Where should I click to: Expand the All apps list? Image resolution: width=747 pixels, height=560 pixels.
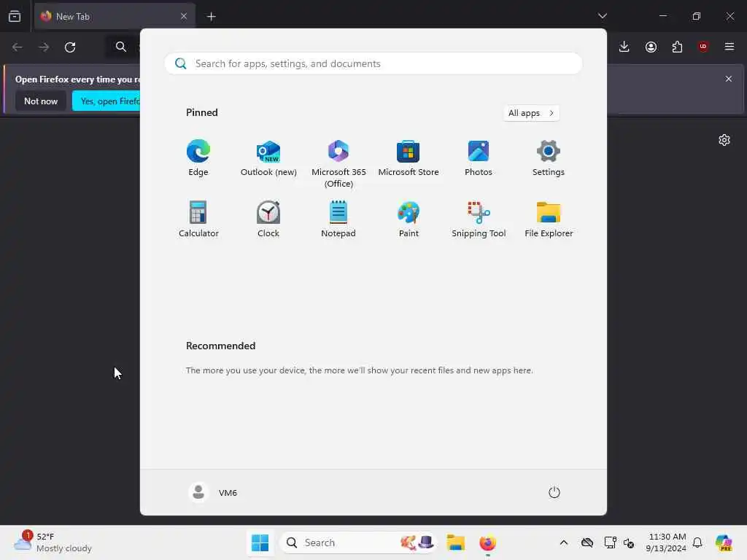(531, 113)
